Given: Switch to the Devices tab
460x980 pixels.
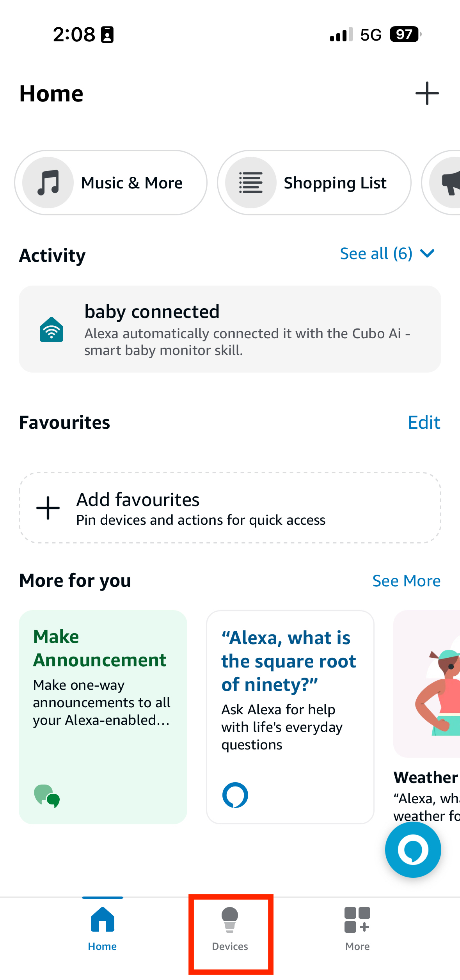Looking at the screenshot, I should coord(230,930).
